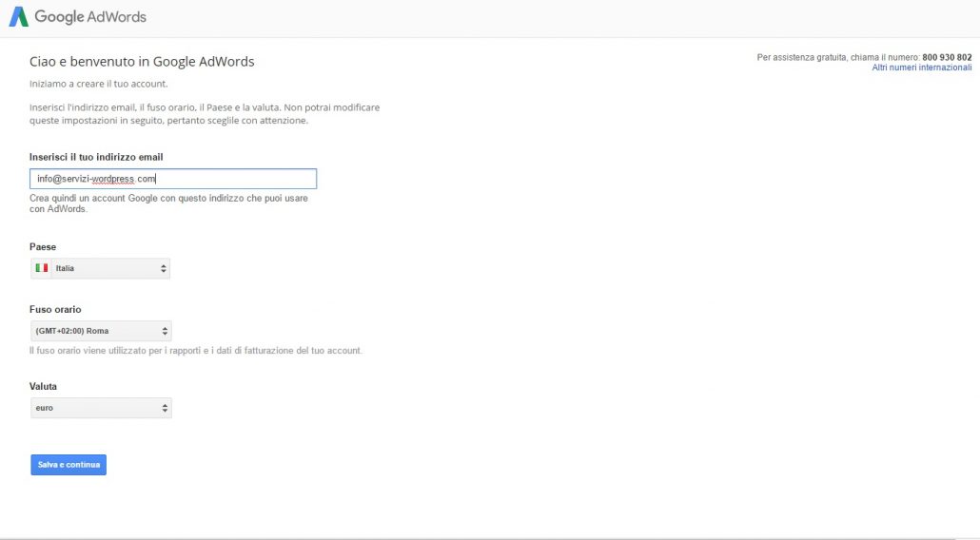Image resolution: width=980 pixels, height=540 pixels.
Task: Click the Italian flag icon in Paese
Action: tap(42, 268)
